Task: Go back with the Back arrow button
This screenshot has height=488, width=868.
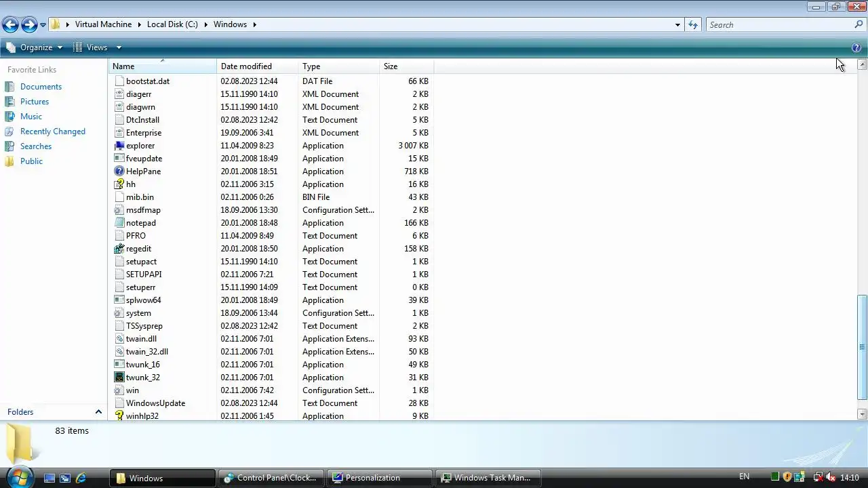Action: point(10,25)
